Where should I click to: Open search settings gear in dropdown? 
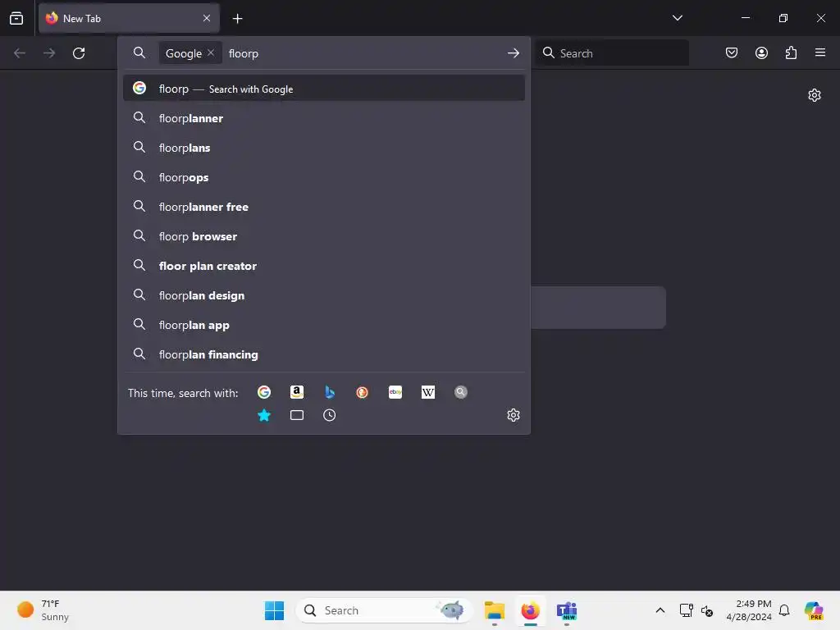(514, 415)
